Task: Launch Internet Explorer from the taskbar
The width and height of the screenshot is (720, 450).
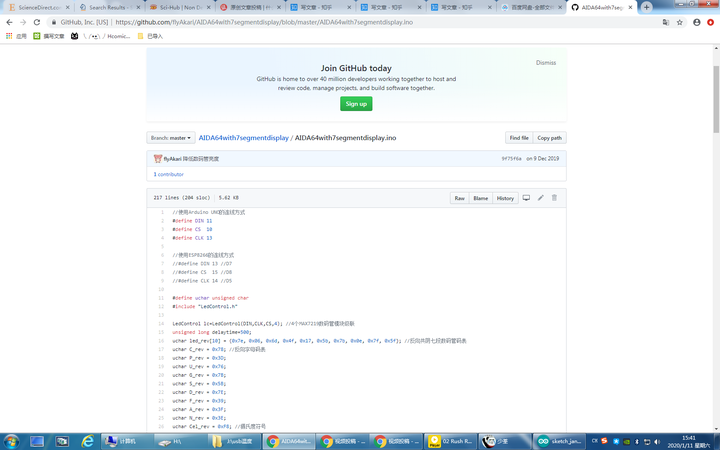Action: click(x=87, y=441)
